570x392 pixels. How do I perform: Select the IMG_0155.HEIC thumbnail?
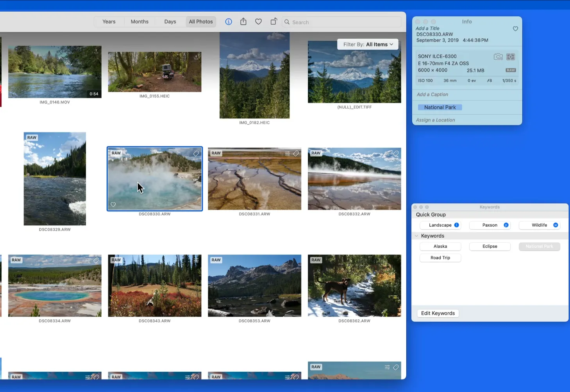coord(155,72)
